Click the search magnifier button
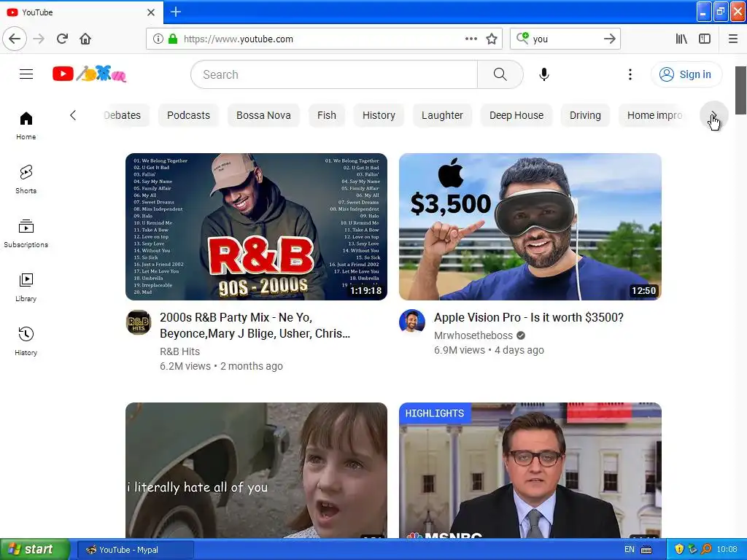Screen dimensions: 747x560 (x=500, y=74)
